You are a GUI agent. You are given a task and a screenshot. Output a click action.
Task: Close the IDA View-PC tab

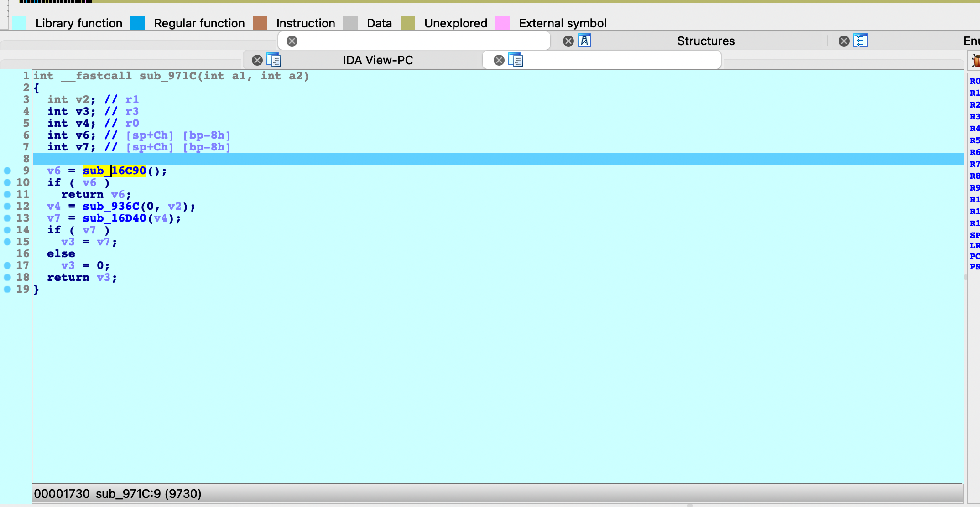click(x=257, y=60)
